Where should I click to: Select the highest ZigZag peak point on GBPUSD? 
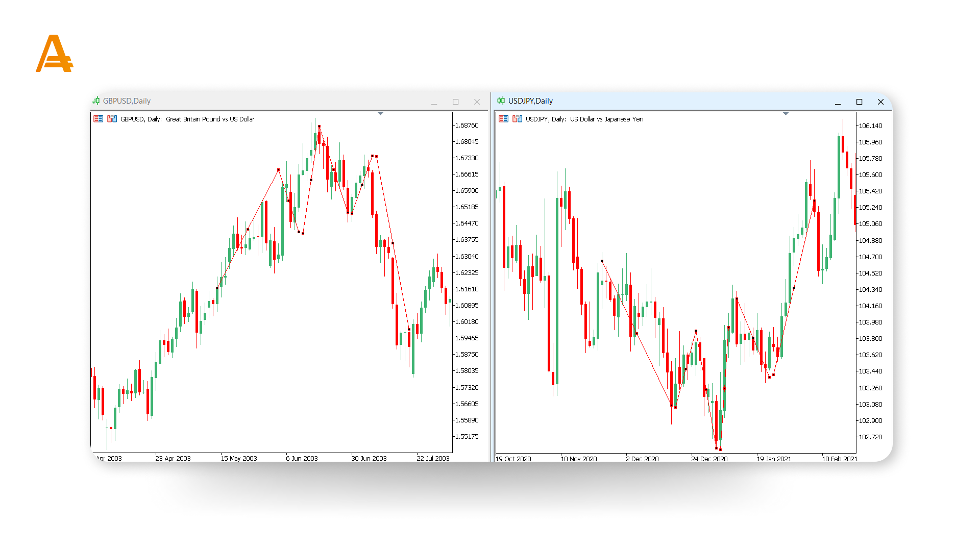point(319,126)
